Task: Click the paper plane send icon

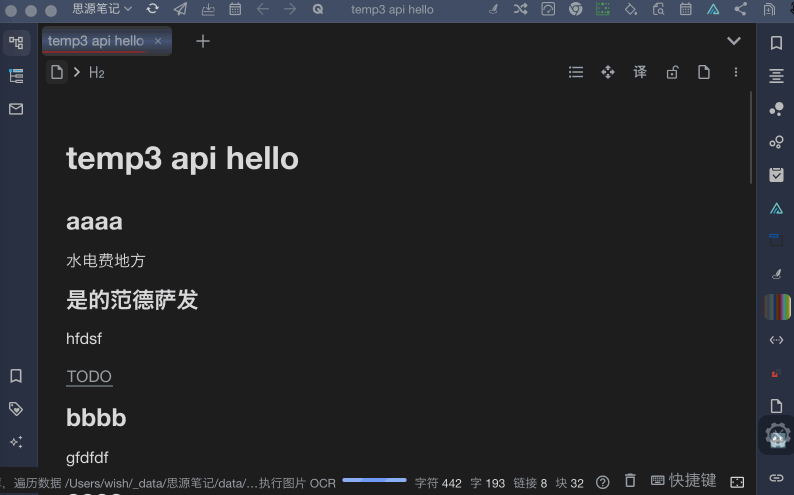Action: [180, 9]
